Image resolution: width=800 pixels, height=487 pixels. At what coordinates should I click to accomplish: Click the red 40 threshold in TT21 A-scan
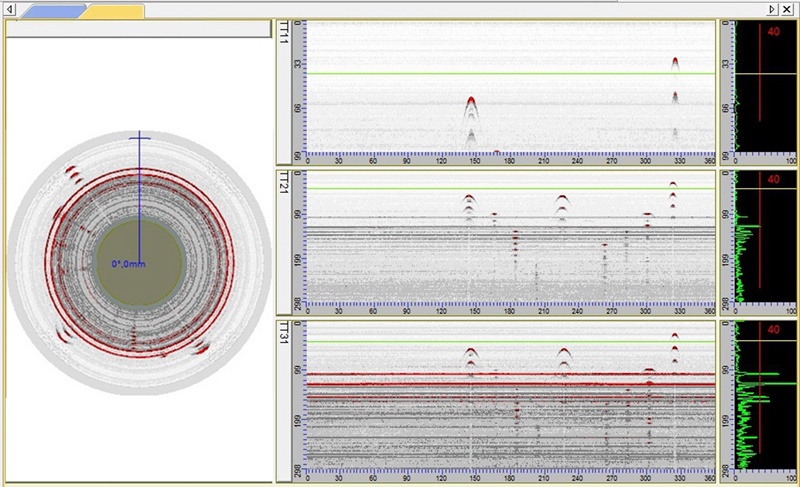772,181
